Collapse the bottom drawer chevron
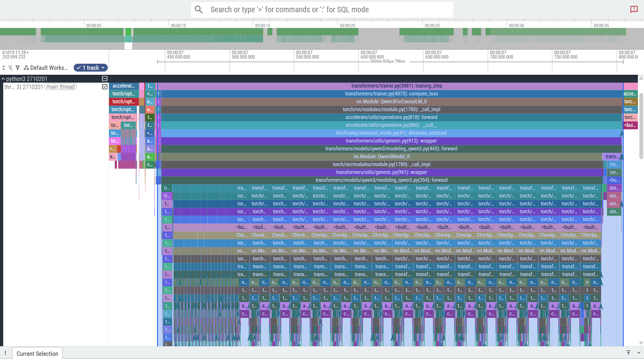This screenshot has height=359, width=644. click(639, 353)
